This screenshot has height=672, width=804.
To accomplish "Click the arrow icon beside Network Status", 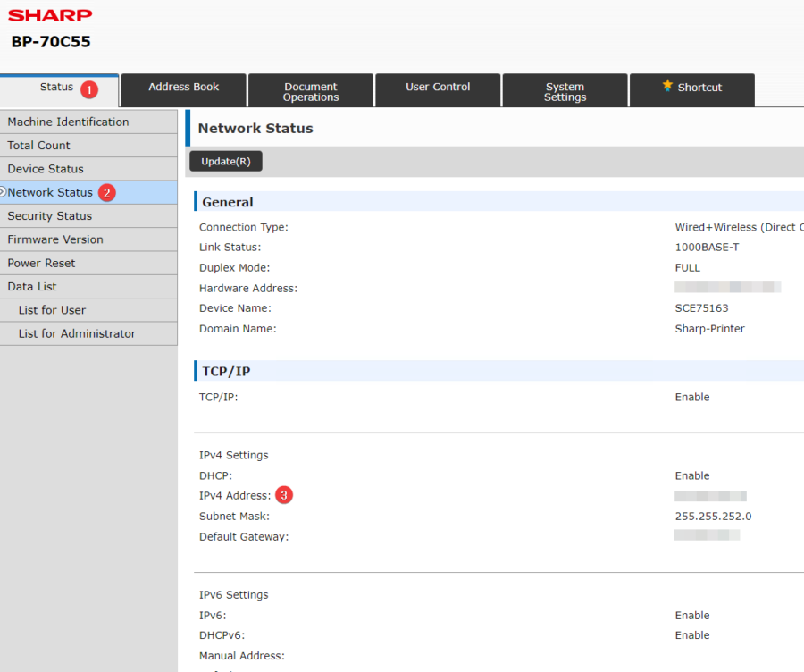I will click(3, 192).
